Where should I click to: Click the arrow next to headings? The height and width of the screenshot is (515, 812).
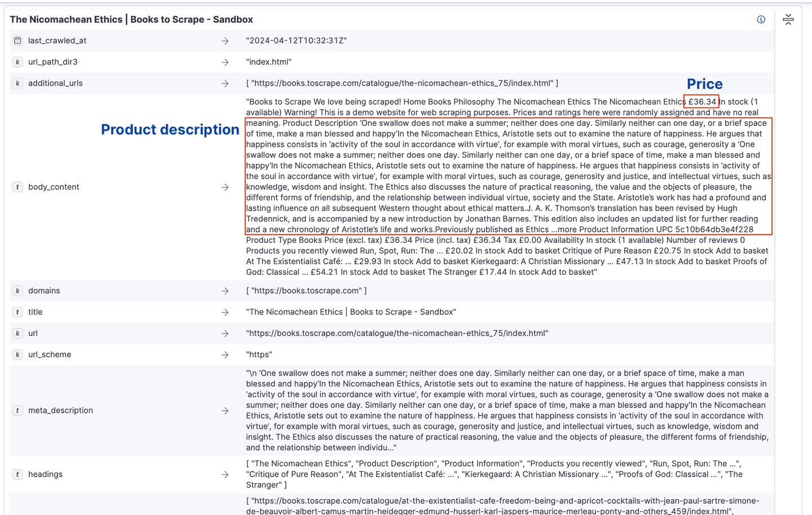coord(225,474)
